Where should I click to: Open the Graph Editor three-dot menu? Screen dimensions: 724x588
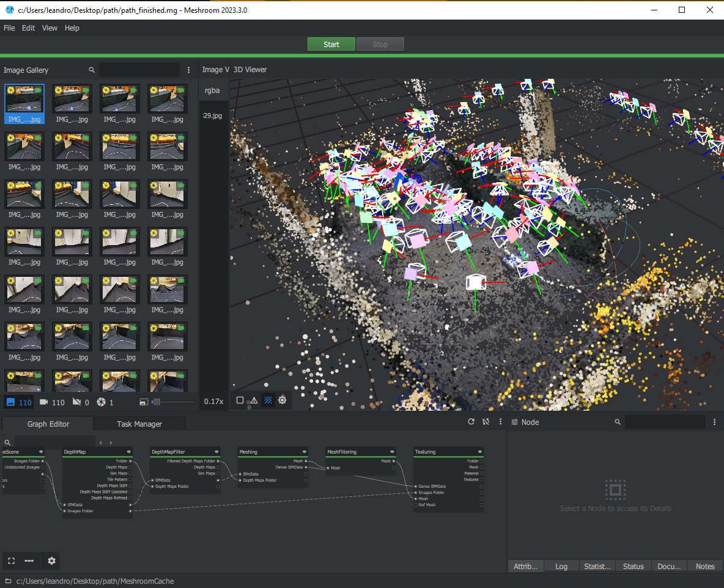click(x=500, y=422)
